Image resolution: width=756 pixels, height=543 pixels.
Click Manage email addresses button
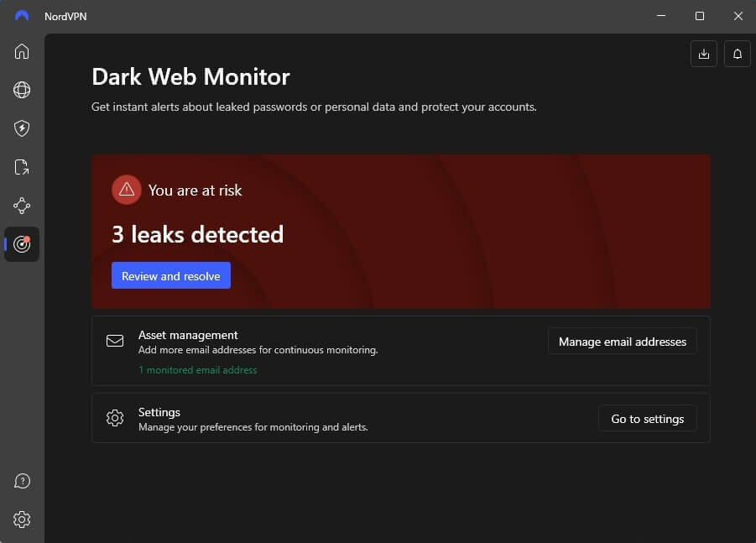point(623,342)
